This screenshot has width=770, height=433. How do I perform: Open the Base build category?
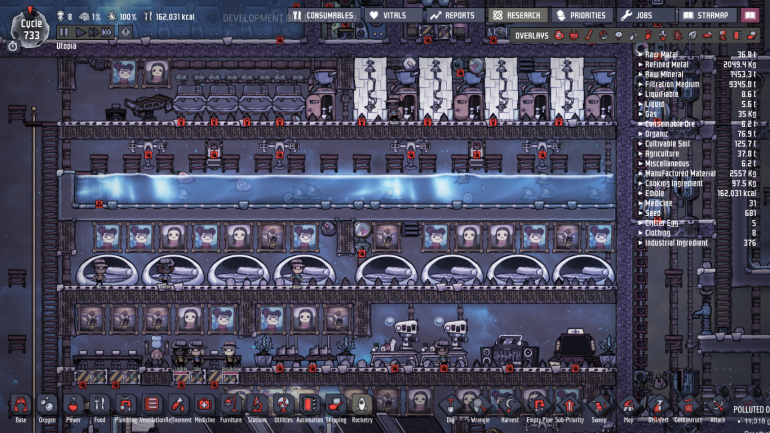tap(20, 406)
